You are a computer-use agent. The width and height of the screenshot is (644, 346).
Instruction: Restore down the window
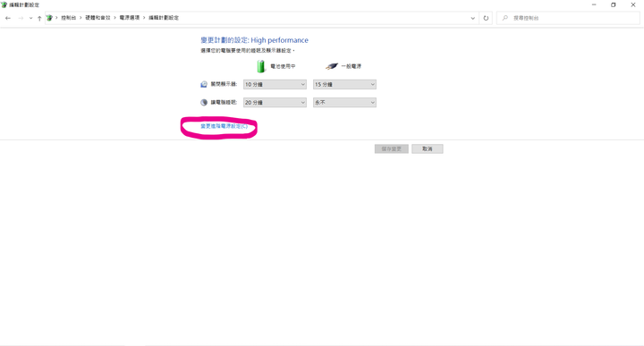[614, 5]
